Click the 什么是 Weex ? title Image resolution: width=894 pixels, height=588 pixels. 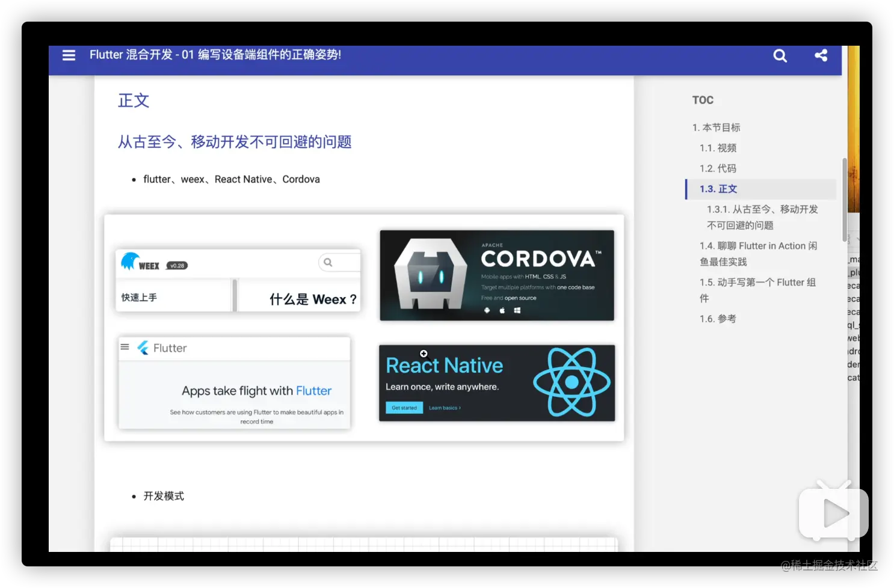(x=313, y=299)
